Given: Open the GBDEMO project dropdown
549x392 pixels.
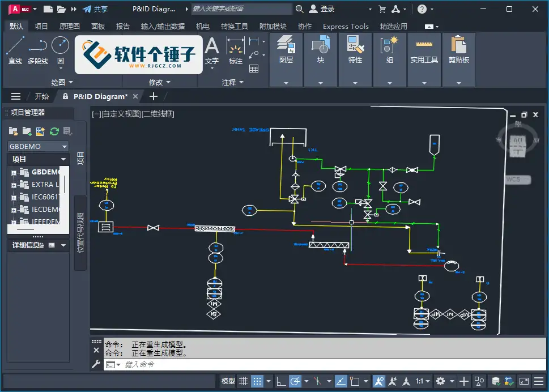Looking at the screenshot, I should (x=64, y=146).
